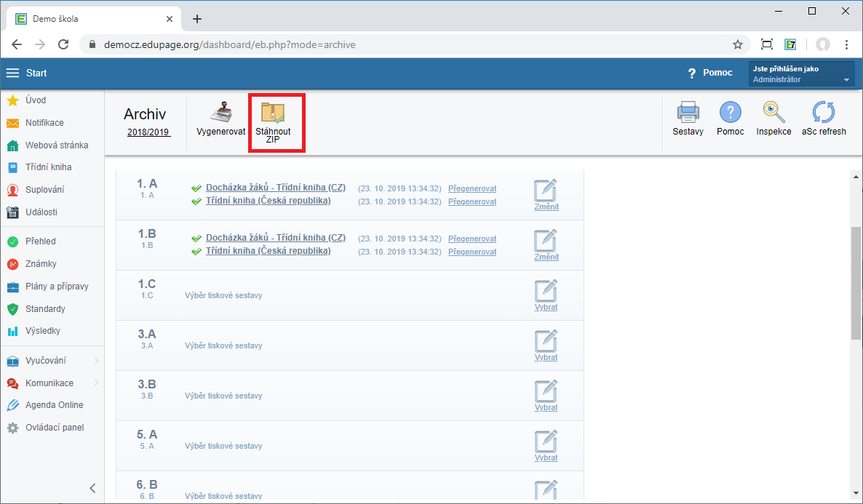Open Třídní kniha in the sidebar
Screen dimensions: 863x504
pos(48,167)
